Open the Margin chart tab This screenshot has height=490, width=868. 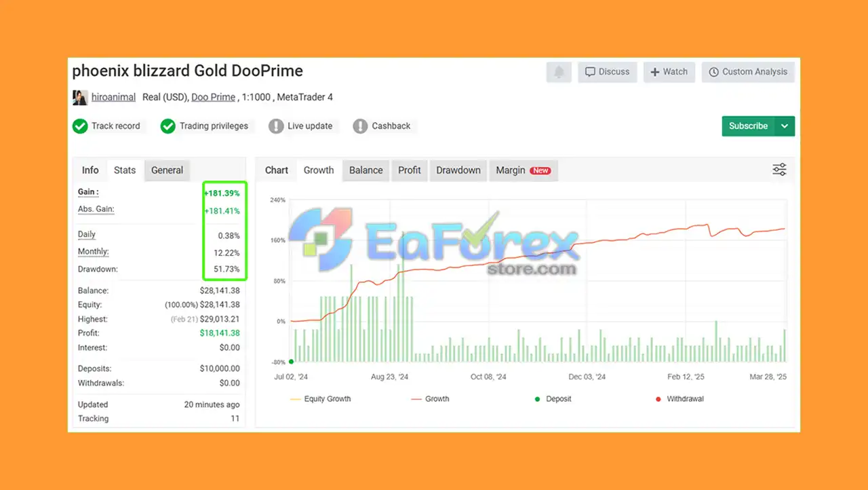(x=523, y=170)
